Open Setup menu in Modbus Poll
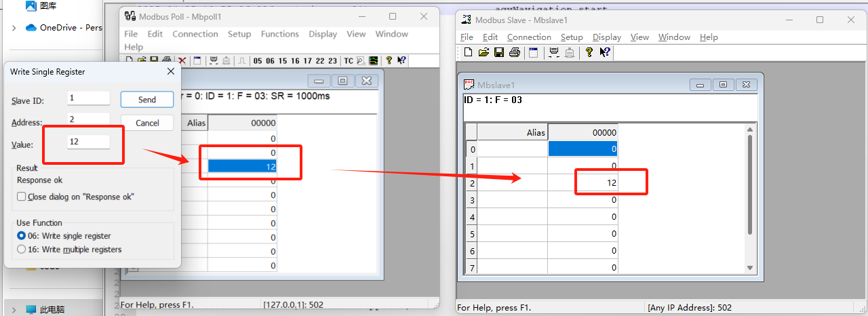The height and width of the screenshot is (316, 868). [239, 34]
